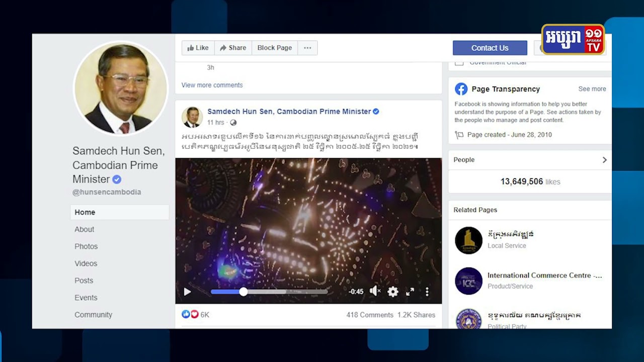Switch to the Videos section
The width and height of the screenshot is (644, 362).
coord(86,263)
